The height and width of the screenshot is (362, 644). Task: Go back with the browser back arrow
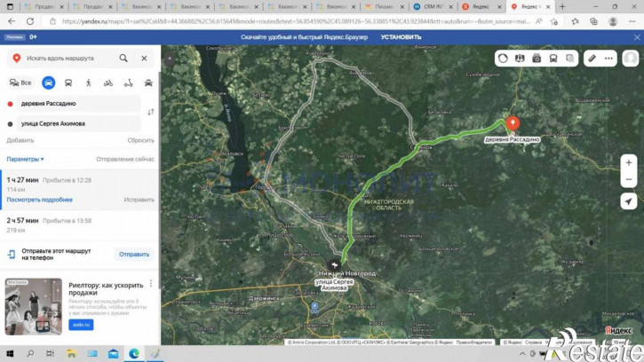[x=12, y=21]
